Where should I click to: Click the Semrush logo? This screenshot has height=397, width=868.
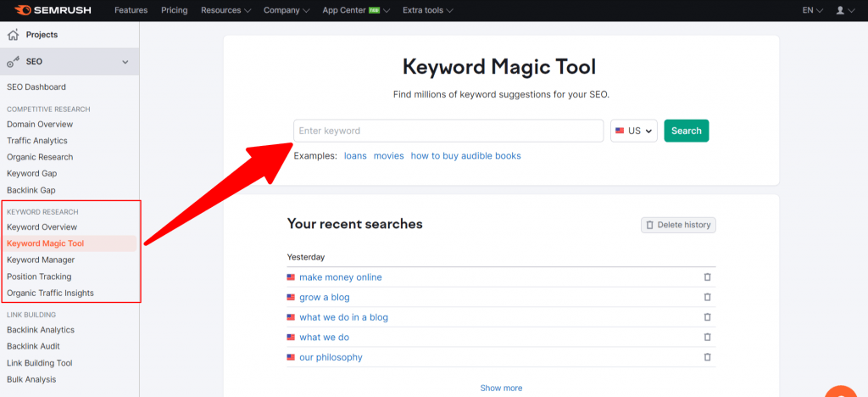53,10
